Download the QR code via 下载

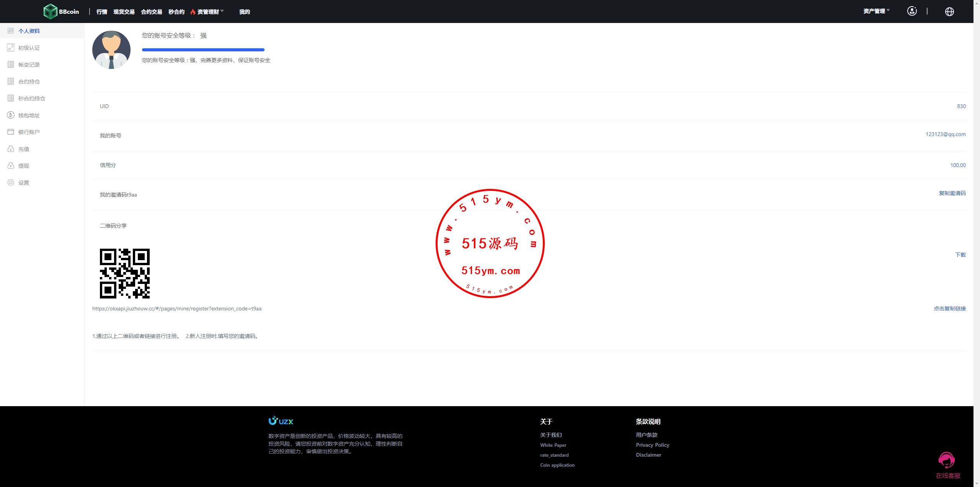point(960,255)
